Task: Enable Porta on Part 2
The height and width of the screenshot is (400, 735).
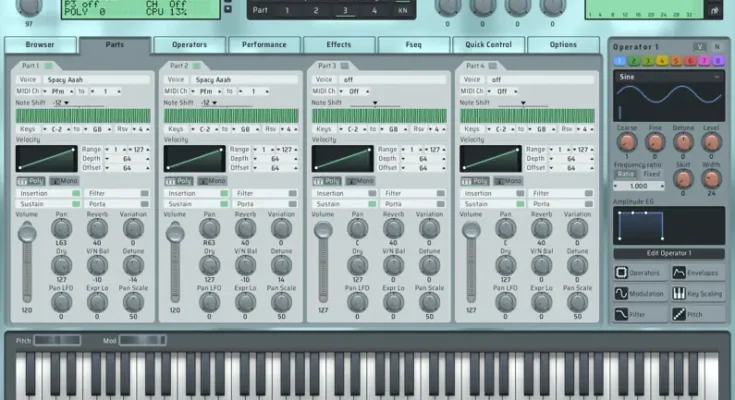Action: [x=292, y=204]
